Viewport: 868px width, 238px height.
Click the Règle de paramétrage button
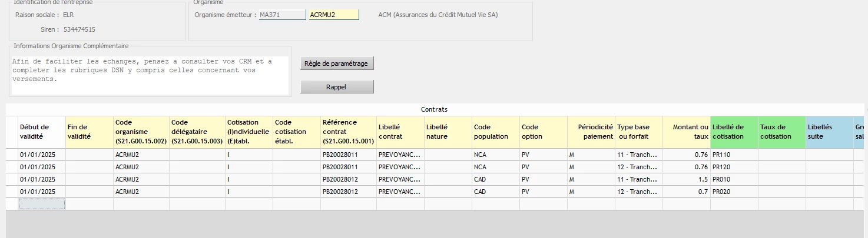(337, 63)
